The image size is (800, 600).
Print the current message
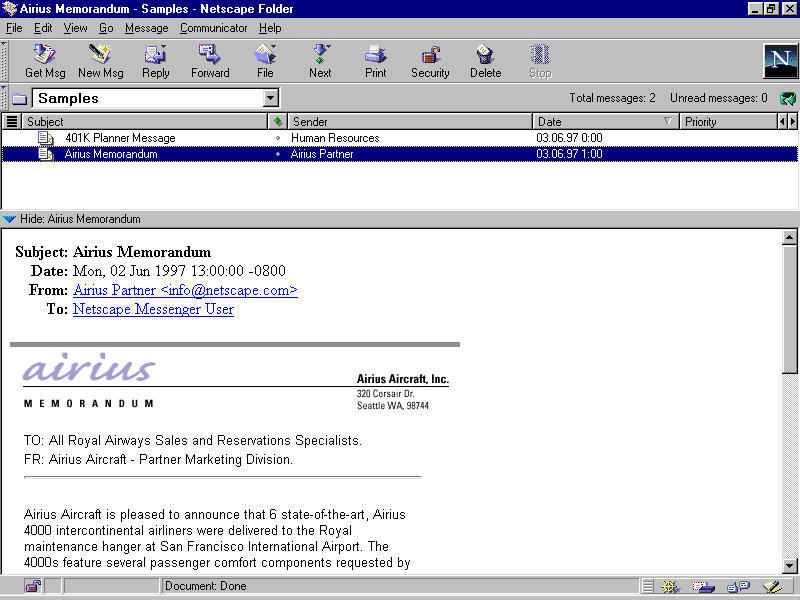(x=376, y=61)
